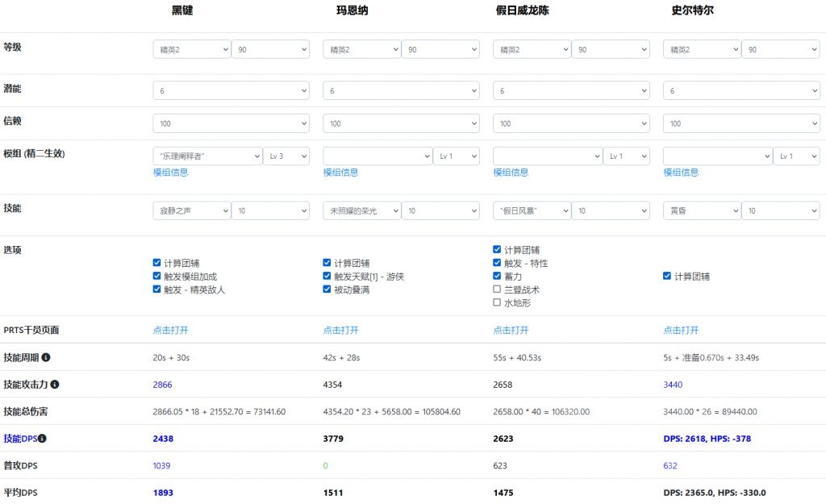Enable the 水地形 checkbox
Image resolution: width=826 pixels, height=504 pixels.
click(x=497, y=303)
